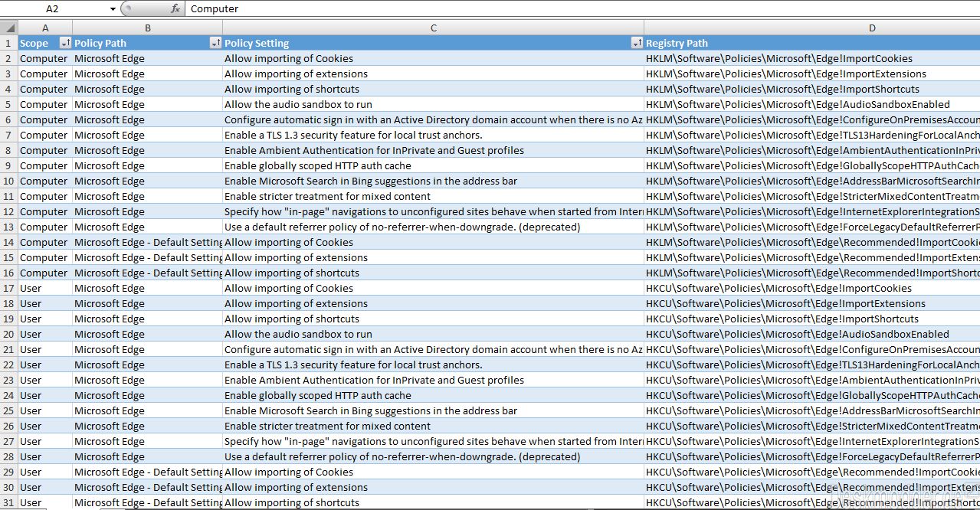Select 'Specify how in-page navigations' cell in row 12

(x=434, y=211)
